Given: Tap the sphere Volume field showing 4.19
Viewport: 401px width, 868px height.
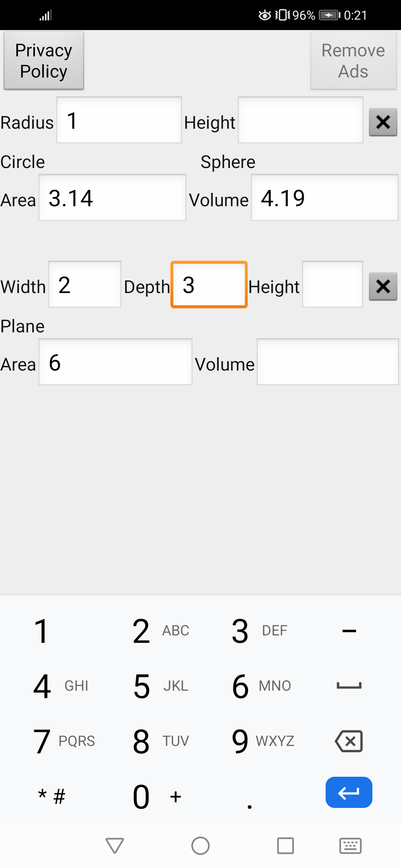Looking at the screenshot, I should [325, 198].
